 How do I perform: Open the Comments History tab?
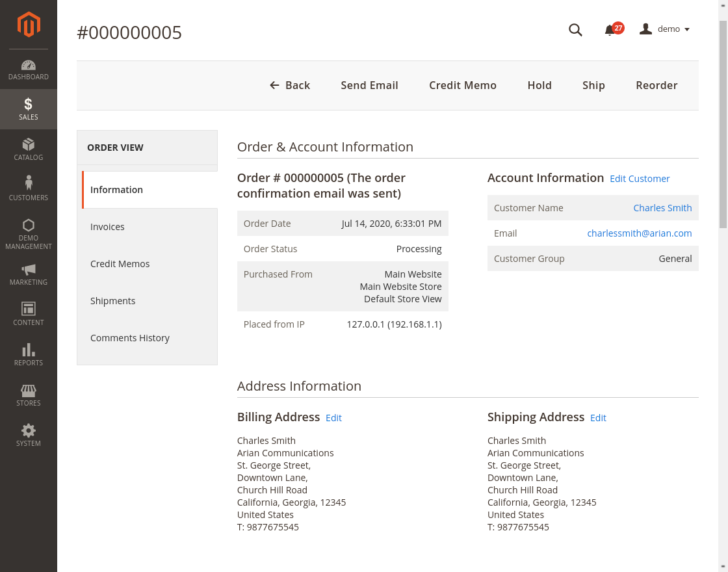coord(130,337)
